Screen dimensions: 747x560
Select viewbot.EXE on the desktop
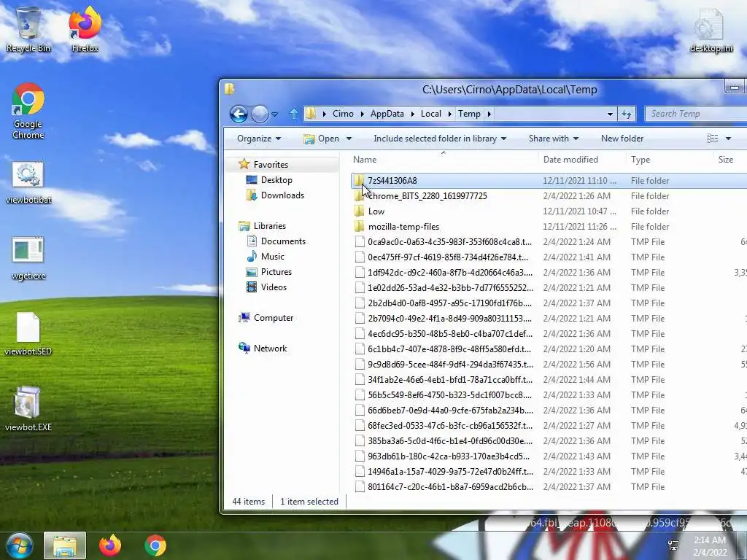[28, 409]
